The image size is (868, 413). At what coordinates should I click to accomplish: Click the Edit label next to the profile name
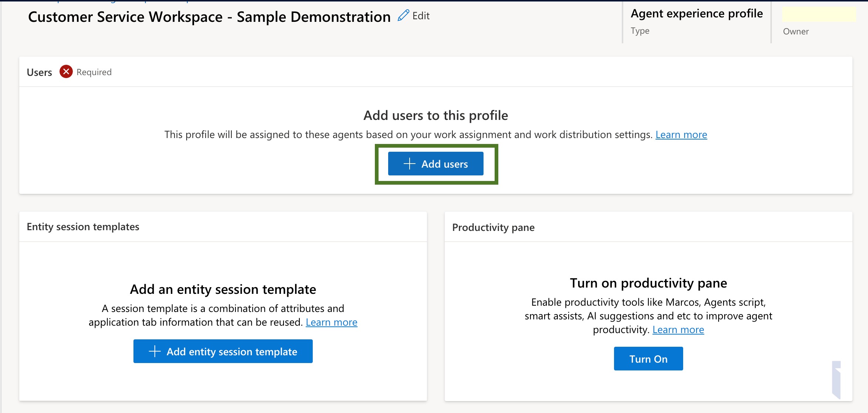[x=421, y=16]
